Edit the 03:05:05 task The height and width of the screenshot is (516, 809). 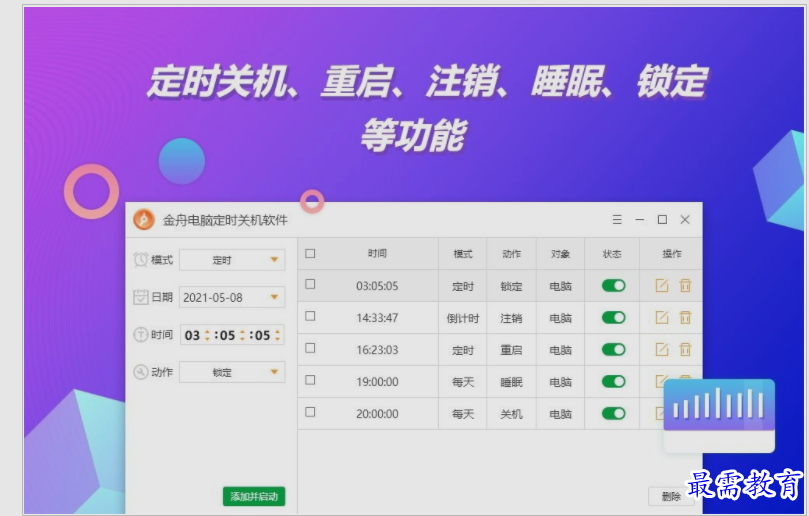pyautogui.click(x=662, y=285)
